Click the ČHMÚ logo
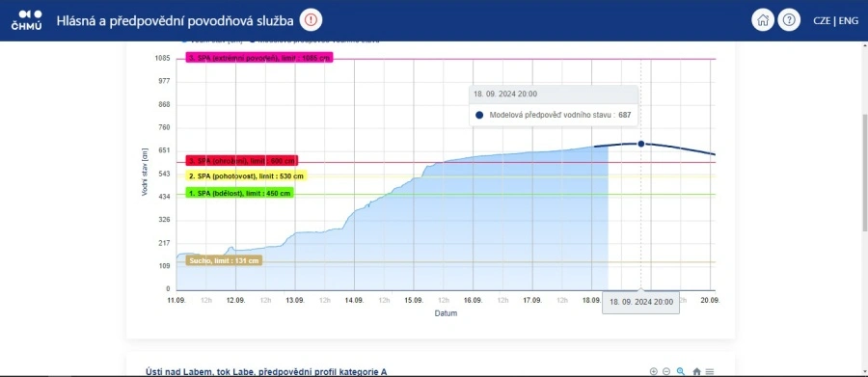The height and width of the screenshot is (377, 868). coord(26,20)
